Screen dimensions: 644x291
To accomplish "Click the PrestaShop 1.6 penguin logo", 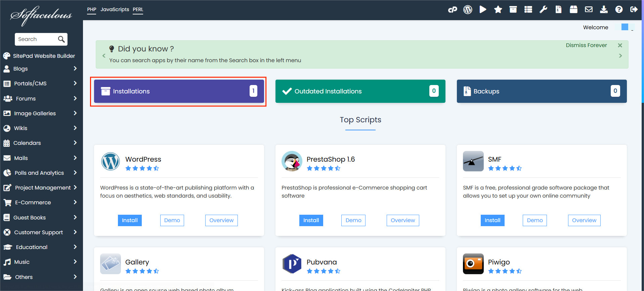I will [x=292, y=161].
